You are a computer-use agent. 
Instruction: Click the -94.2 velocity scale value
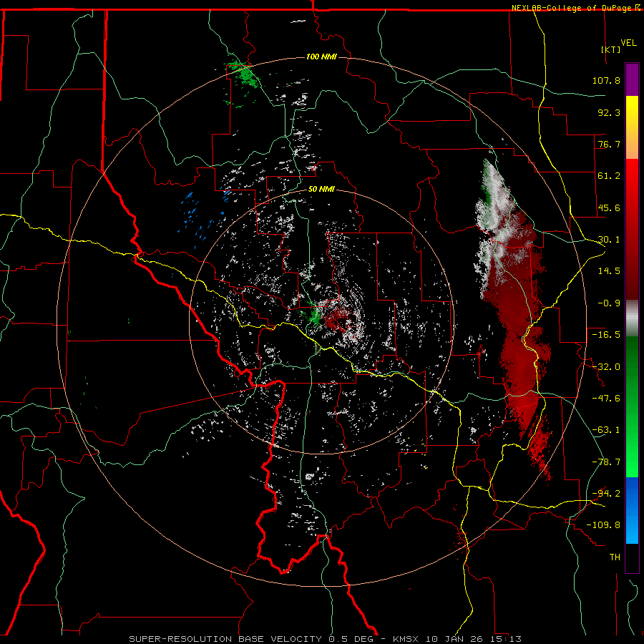(x=606, y=493)
